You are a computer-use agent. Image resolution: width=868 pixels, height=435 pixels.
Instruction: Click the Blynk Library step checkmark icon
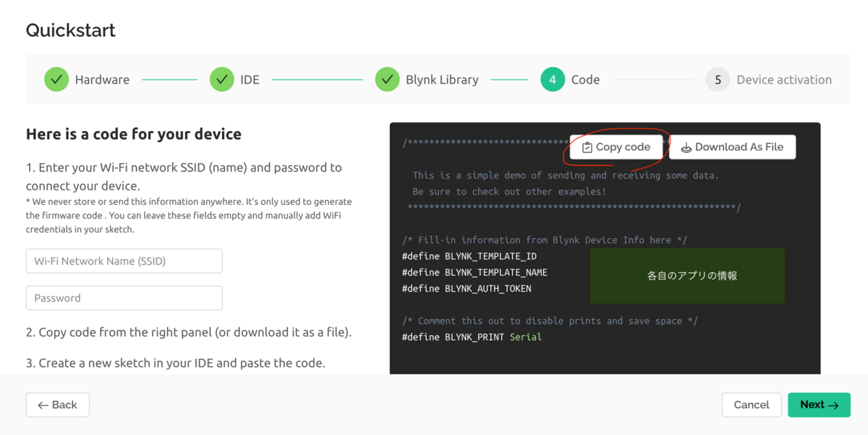388,80
